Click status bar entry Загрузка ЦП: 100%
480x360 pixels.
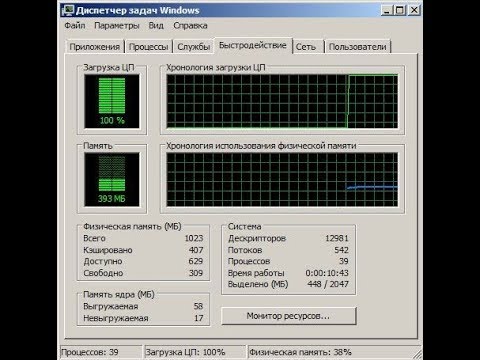point(195,352)
